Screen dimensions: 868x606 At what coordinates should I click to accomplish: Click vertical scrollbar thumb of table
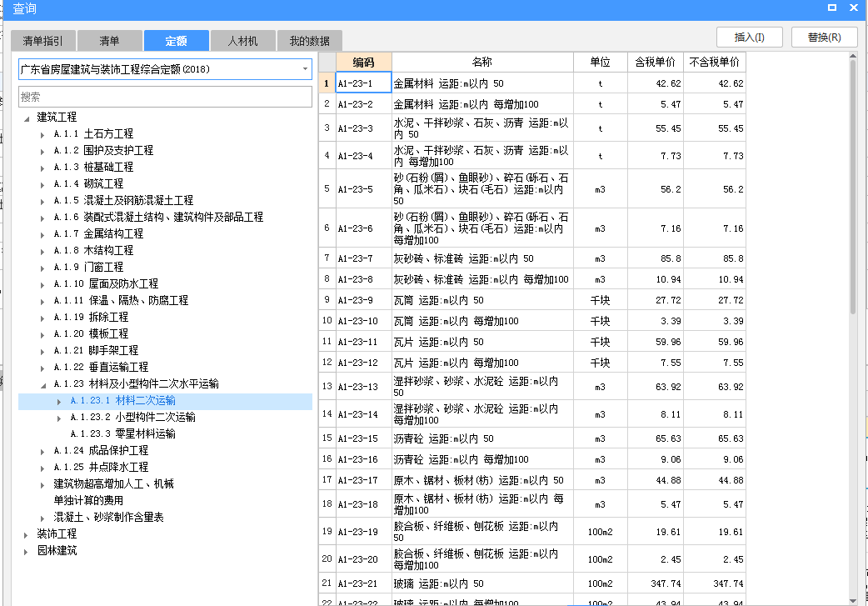tap(852, 186)
